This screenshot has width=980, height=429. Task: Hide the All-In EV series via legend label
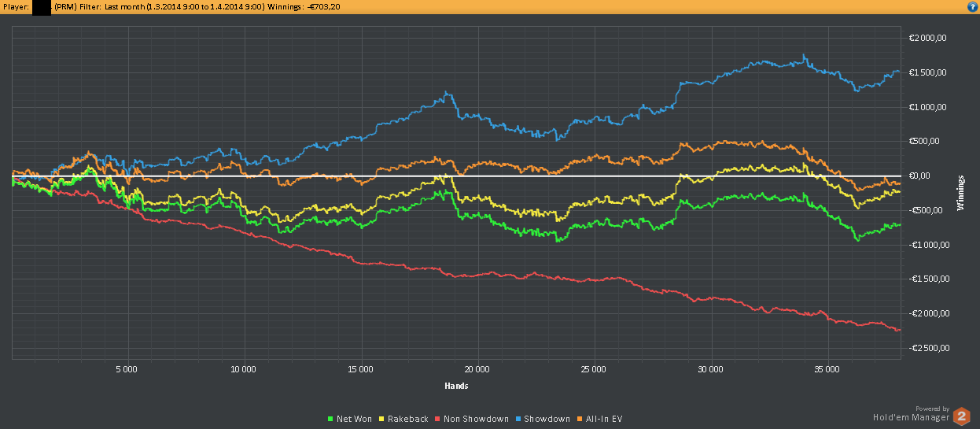[603, 419]
